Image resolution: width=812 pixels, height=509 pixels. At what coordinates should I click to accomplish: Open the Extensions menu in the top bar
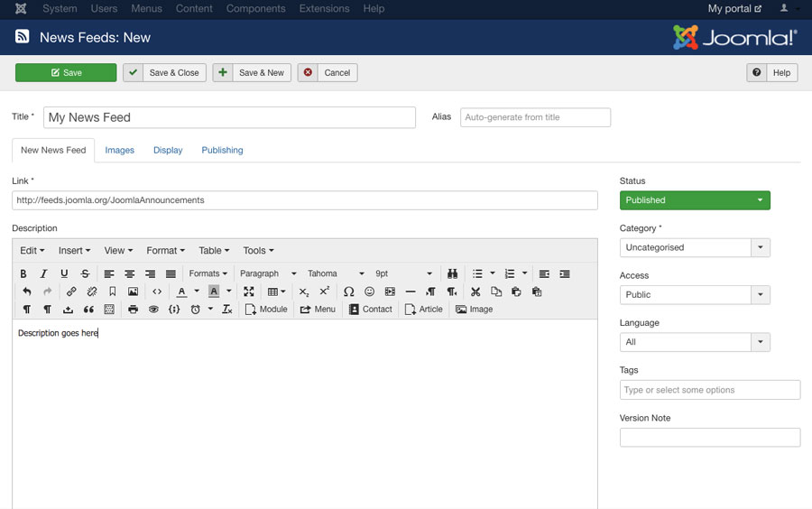tap(324, 9)
